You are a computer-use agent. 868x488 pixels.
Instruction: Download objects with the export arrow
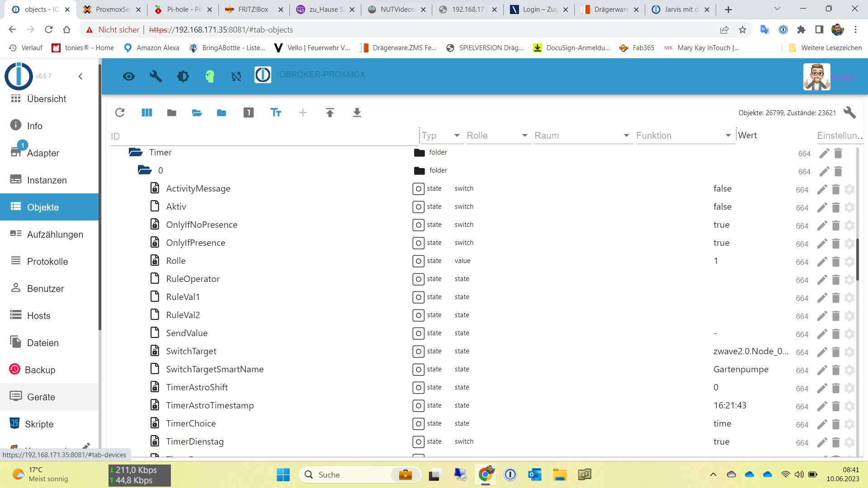[x=357, y=113]
